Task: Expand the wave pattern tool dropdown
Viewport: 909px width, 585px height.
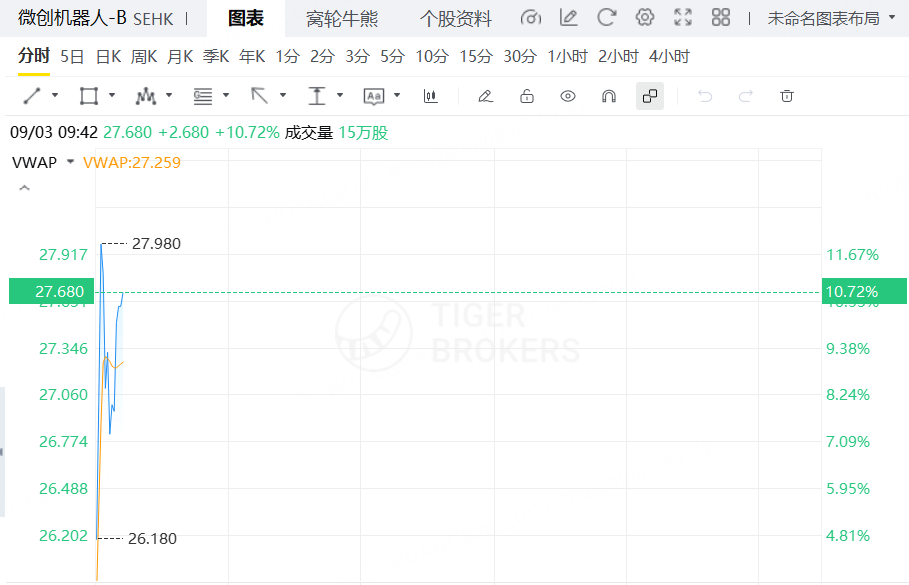Action: tap(169, 95)
